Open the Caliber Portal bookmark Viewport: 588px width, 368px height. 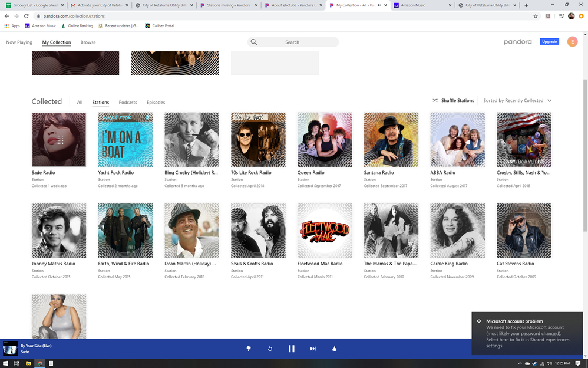160,26
